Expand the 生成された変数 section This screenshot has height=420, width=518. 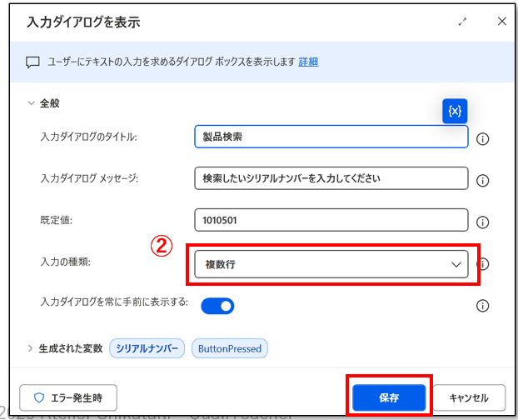click(32, 348)
